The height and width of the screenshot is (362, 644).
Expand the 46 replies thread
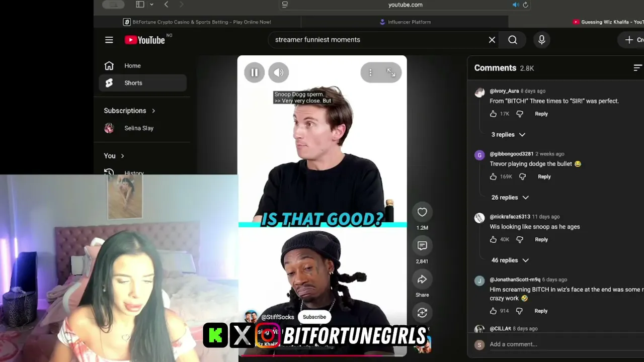coord(510,260)
